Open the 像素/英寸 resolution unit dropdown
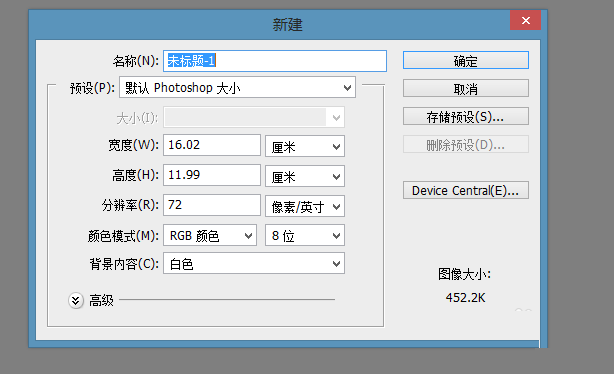 tap(305, 206)
